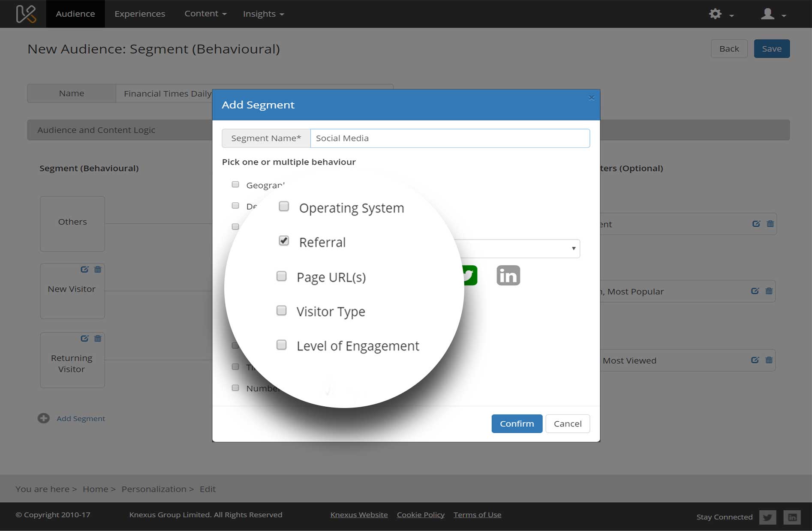Screen dimensions: 812x531
Task: Open the settings gear dropdown
Action: coord(721,14)
